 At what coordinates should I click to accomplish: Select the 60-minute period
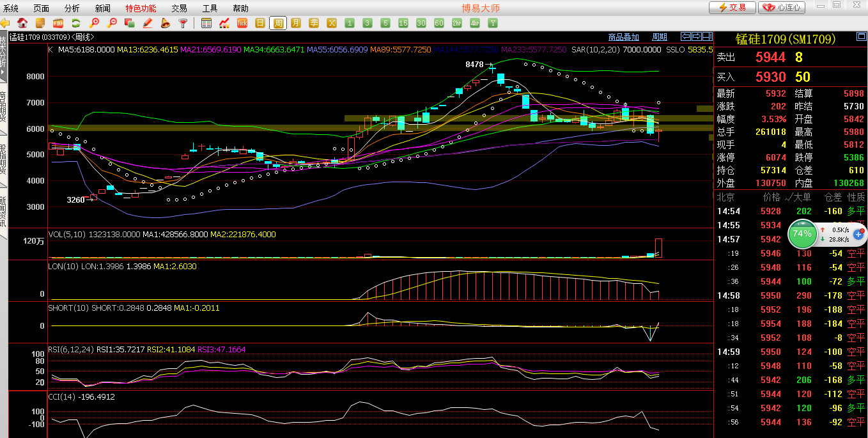coord(439,23)
